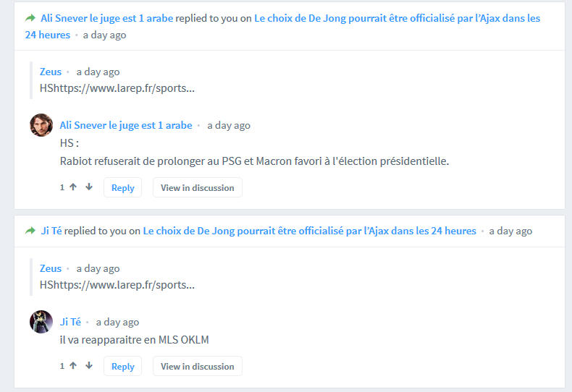The height and width of the screenshot is (392, 572).
Task: Open De Jong article link in Ji Té notification
Action: 309,231
